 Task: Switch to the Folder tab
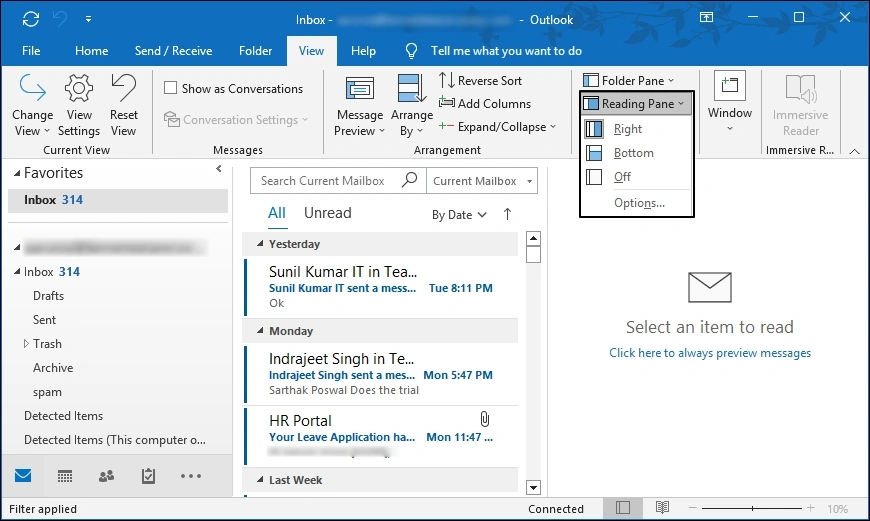[255, 50]
